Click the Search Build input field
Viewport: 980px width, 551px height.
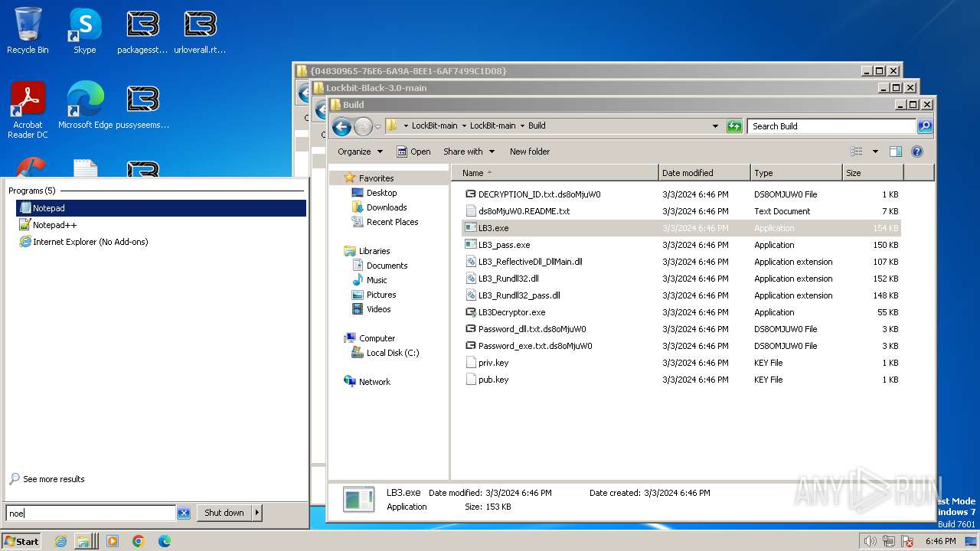(831, 126)
